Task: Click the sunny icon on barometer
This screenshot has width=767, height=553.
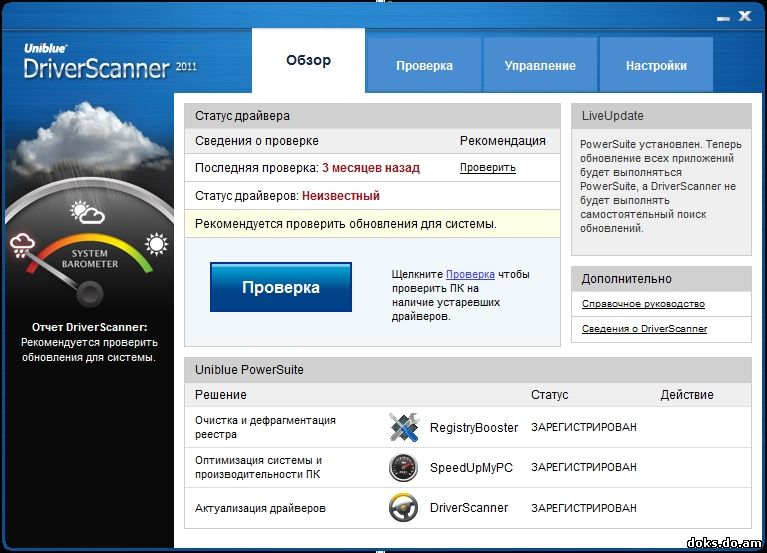Action: [x=157, y=244]
